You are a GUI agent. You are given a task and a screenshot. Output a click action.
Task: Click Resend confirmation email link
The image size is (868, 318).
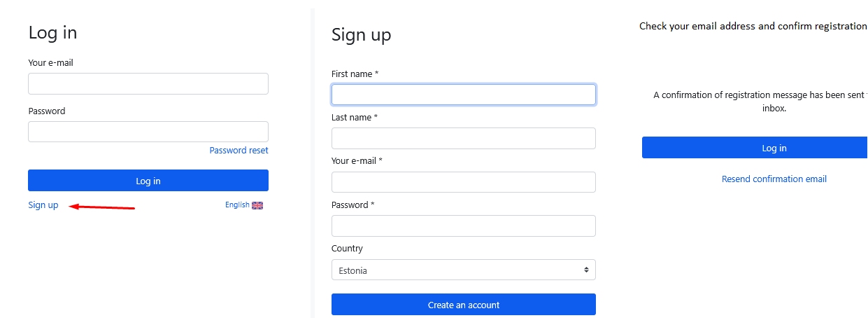click(x=774, y=179)
